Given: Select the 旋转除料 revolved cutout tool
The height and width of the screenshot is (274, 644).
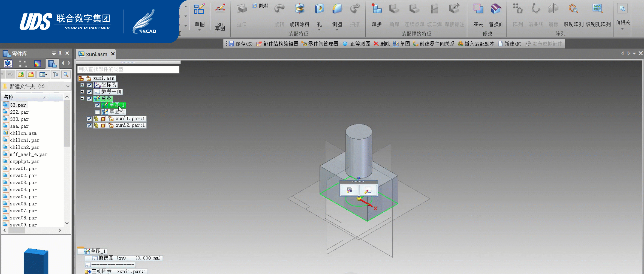Looking at the screenshot, I should coord(299,15).
